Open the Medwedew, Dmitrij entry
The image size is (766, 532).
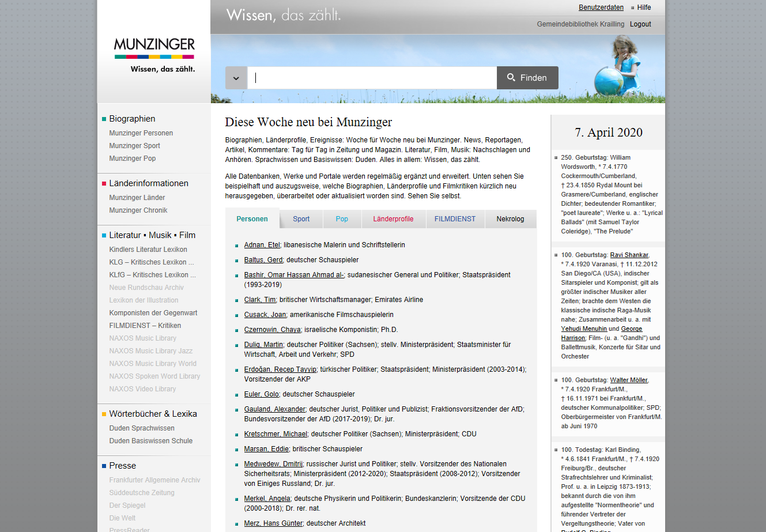point(273,464)
